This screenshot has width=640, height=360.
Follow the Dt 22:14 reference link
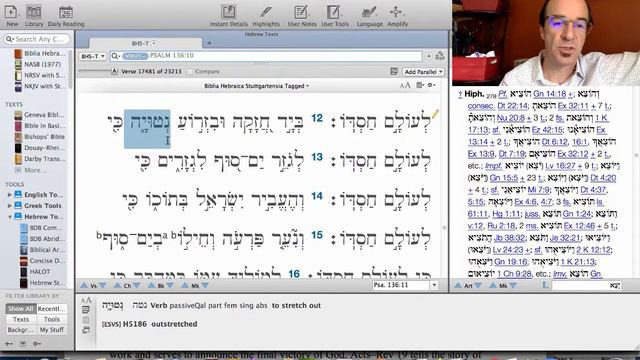point(511,106)
